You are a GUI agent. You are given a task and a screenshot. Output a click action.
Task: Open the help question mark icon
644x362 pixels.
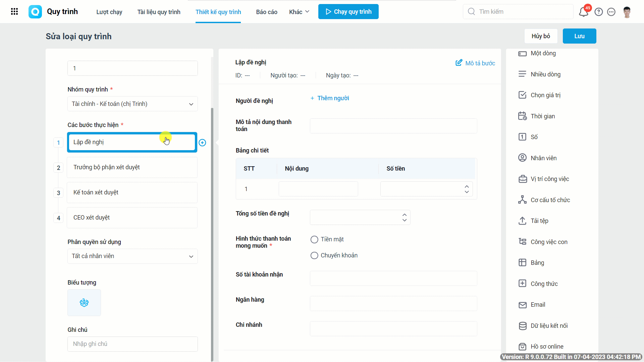pos(599,12)
